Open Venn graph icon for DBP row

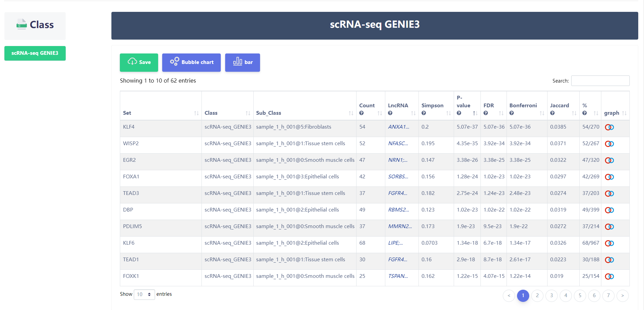(x=609, y=210)
